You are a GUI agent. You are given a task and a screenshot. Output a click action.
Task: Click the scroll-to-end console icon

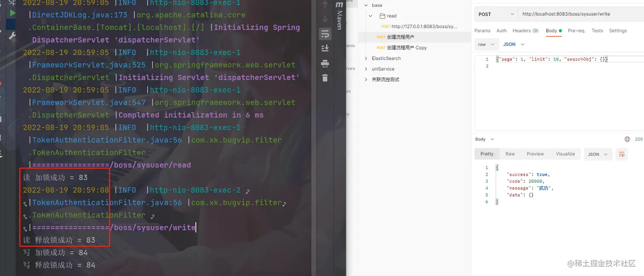(x=325, y=48)
